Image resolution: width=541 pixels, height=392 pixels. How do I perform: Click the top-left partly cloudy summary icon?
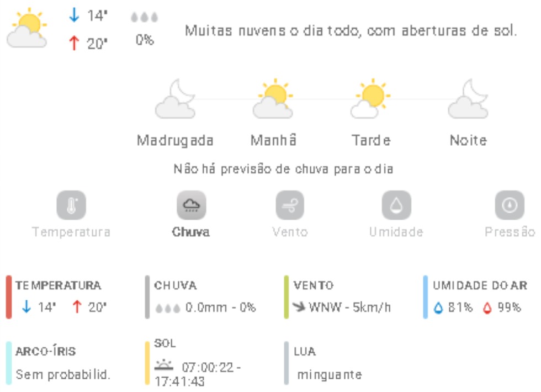(26, 29)
